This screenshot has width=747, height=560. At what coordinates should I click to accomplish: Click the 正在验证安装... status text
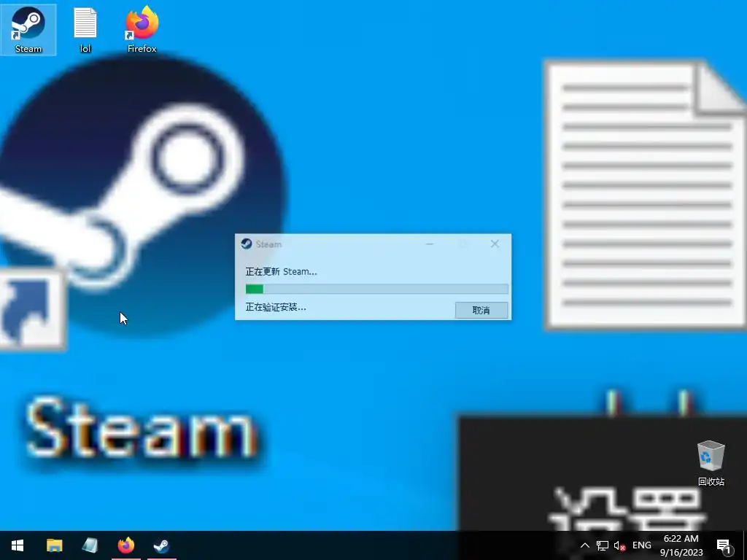[x=276, y=307]
